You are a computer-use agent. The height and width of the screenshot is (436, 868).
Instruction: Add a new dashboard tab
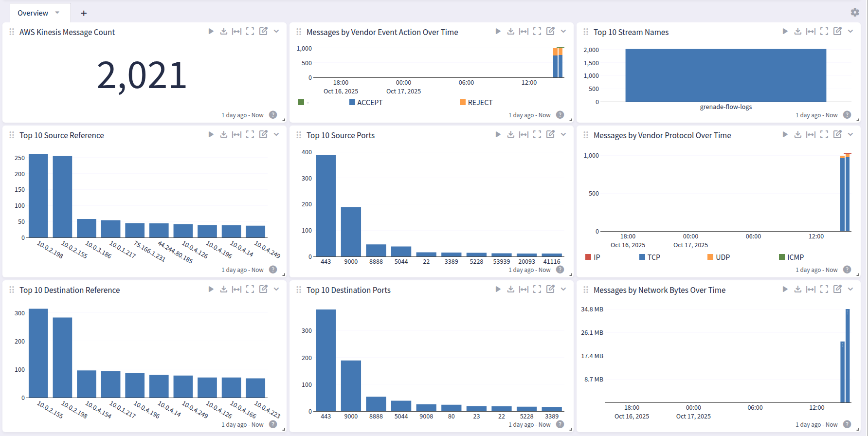[x=84, y=13]
